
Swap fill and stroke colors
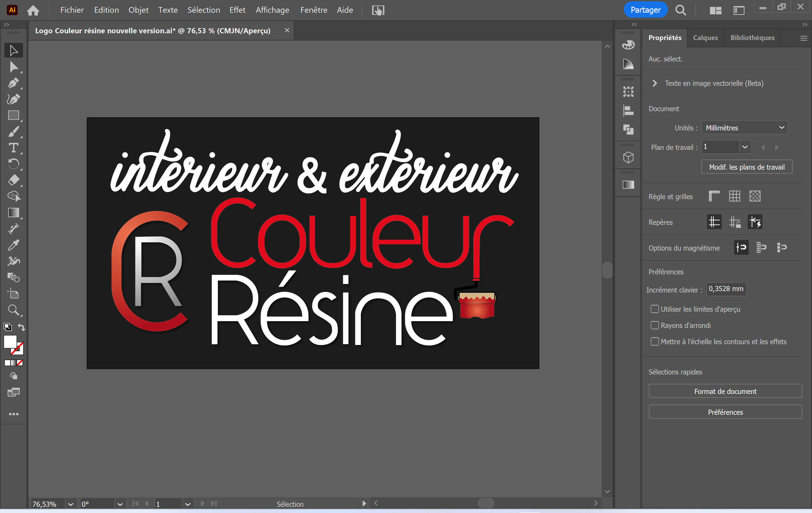coord(21,327)
